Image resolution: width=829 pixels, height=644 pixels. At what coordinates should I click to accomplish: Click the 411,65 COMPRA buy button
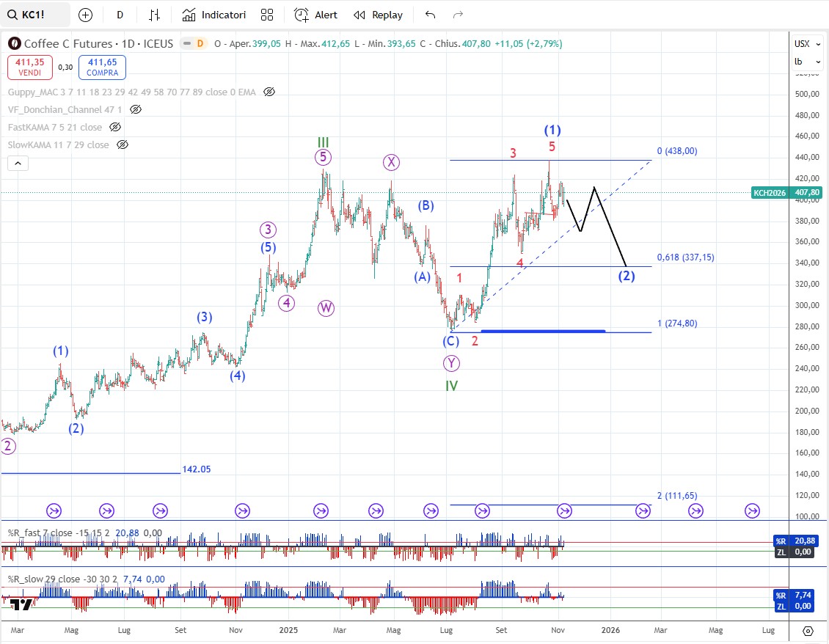click(102, 67)
